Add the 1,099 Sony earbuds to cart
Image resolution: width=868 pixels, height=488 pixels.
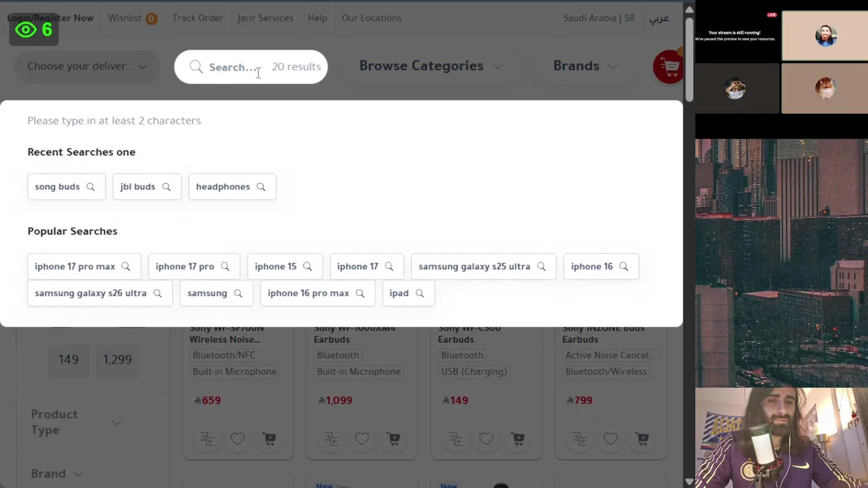pos(393,439)
